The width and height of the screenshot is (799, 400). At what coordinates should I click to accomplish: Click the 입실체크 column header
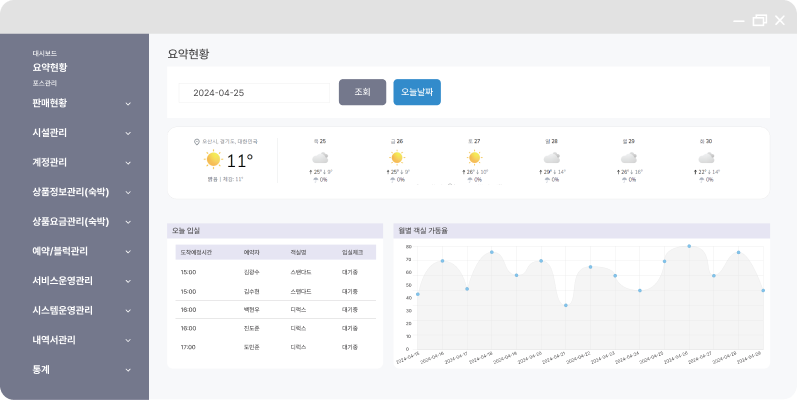click(352, 252)
